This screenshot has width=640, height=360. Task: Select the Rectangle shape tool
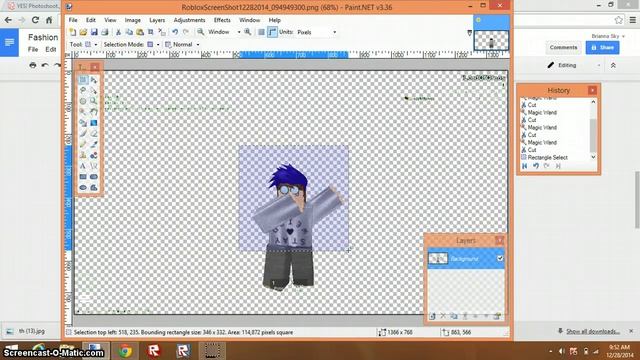(83, 177)
